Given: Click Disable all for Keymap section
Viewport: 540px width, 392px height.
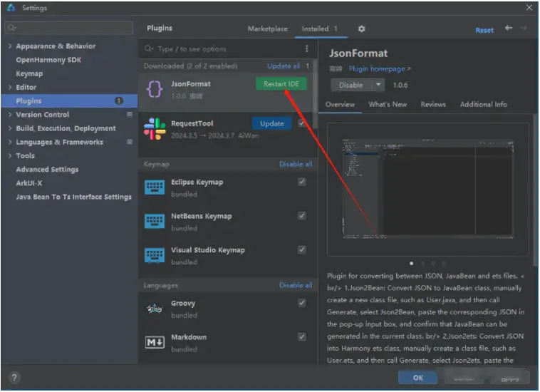Looking at the screenshot, I should pyautogui.click(x=296, y=165).
